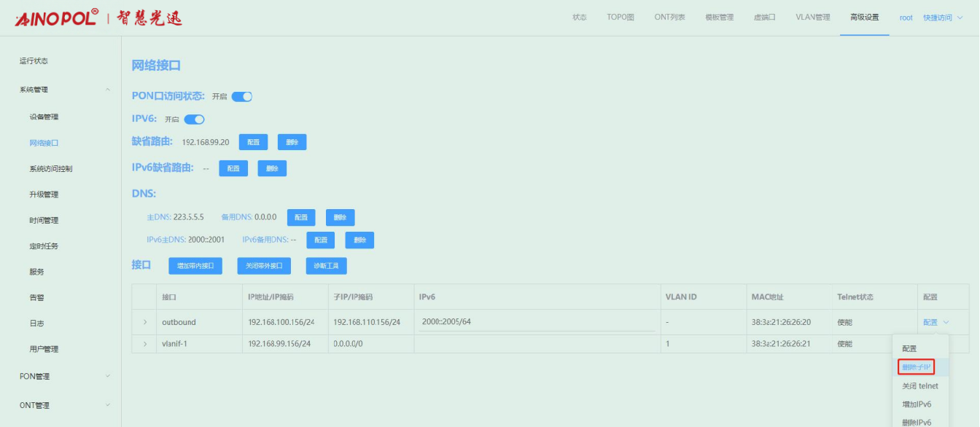Open the 诊断工具 button

coord(326,266)
